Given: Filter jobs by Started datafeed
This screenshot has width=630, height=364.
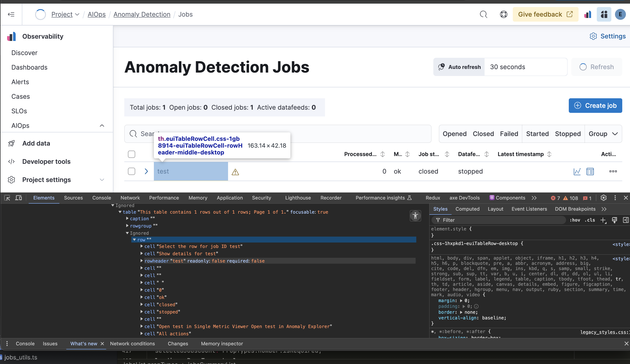Looking at the screenshot, I should pyautogui.click(x=537, y=134).
